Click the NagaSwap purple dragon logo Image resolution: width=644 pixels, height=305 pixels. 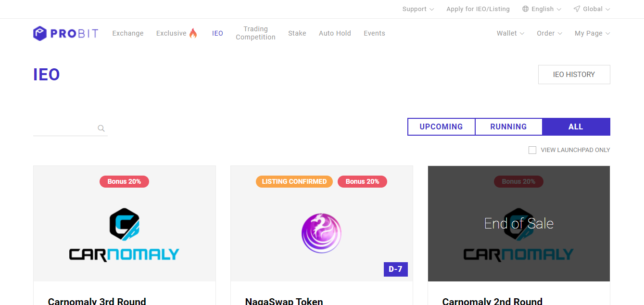pos(321,233)
